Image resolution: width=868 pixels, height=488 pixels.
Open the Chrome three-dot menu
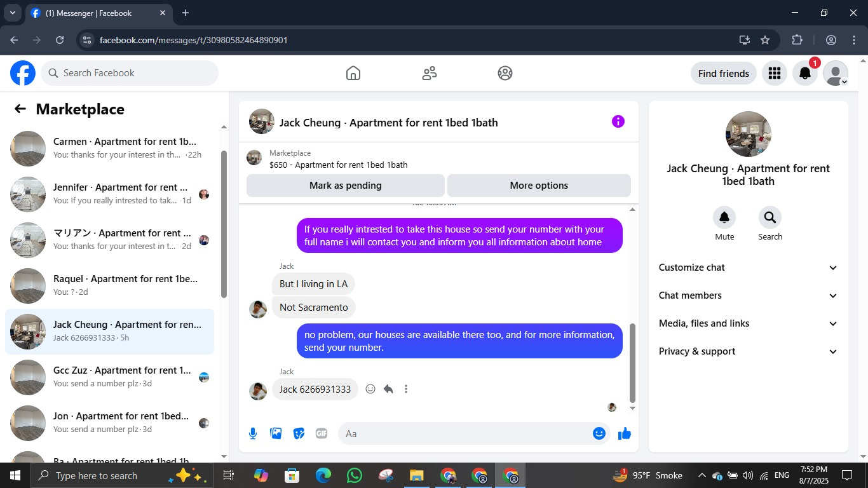(854, 40)
